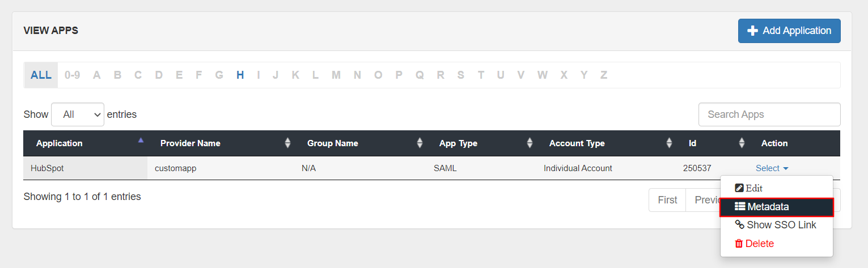Toggle the Select action dropdown for HubSpot
This screenshot has height=268, width=868.
(772, 168)
